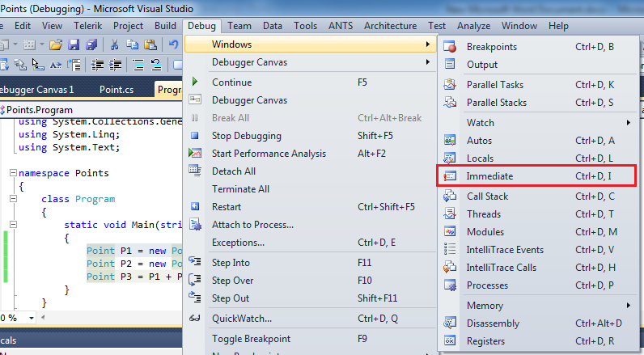Open the Modules window
644x355 pixels.
[x=538, y=231]
